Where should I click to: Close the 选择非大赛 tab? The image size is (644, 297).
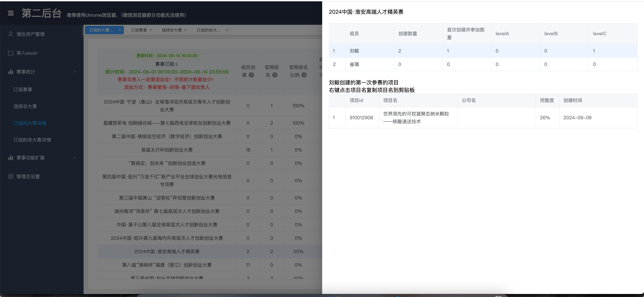pyautogui.click(x=186, y=30)
